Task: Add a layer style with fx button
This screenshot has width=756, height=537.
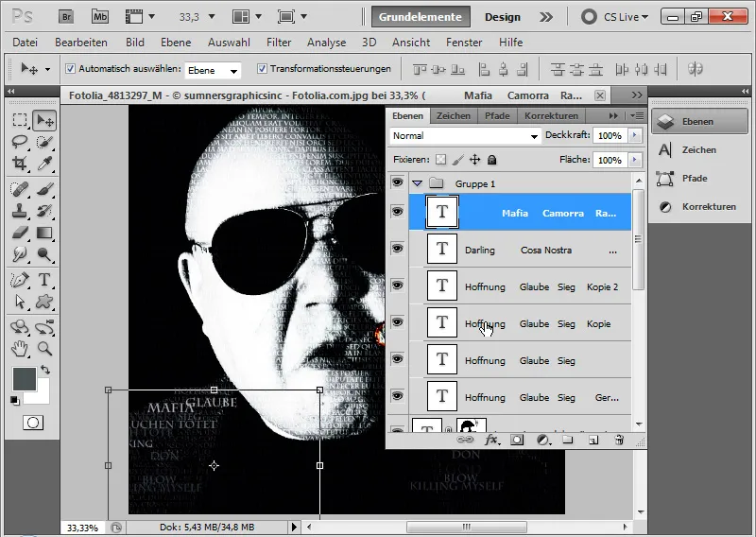Action: coord(491,440)
